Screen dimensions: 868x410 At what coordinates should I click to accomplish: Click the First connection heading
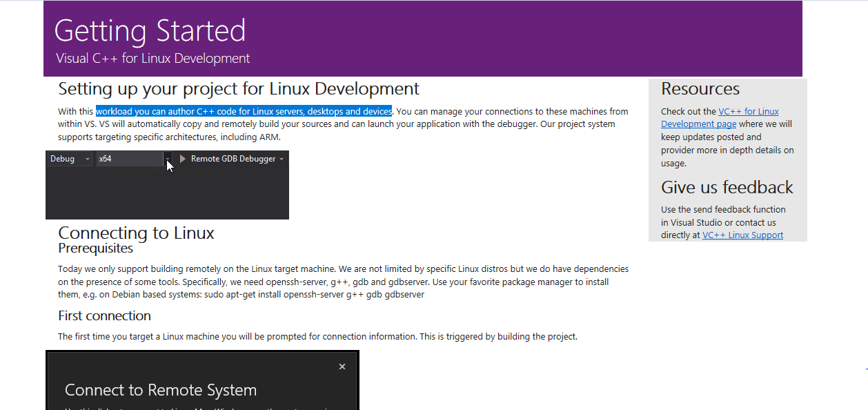tap(104, 315)
